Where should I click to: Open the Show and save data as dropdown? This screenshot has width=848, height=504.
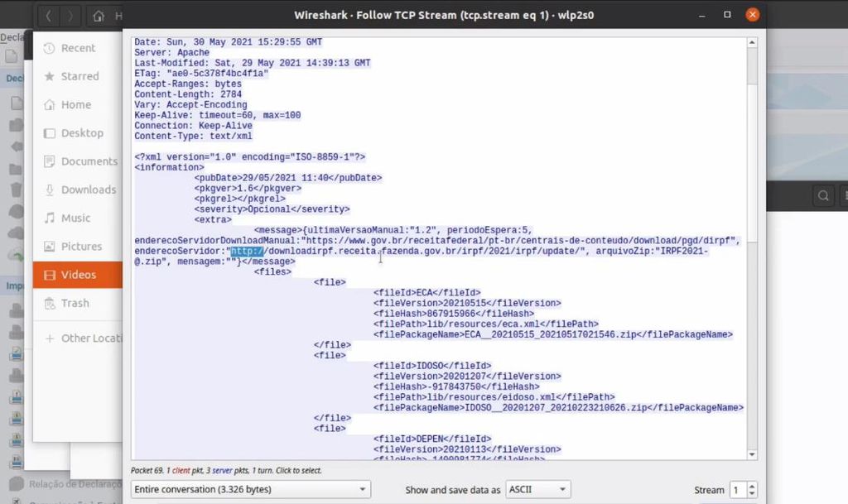538,489
